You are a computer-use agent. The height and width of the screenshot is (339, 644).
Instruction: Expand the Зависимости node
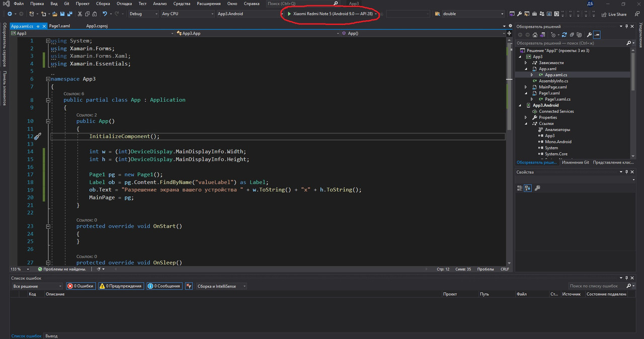(x=526, y=63)
